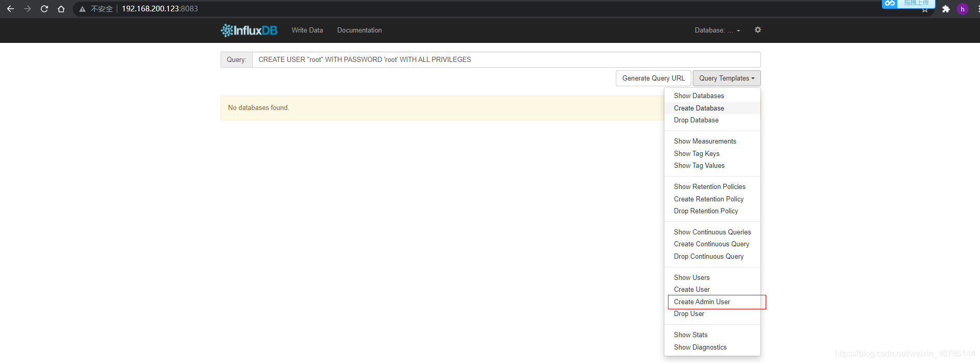Screen dimensions: 980x363
Task: Pick Show Retention Policies entry
Action: [712, 187]
